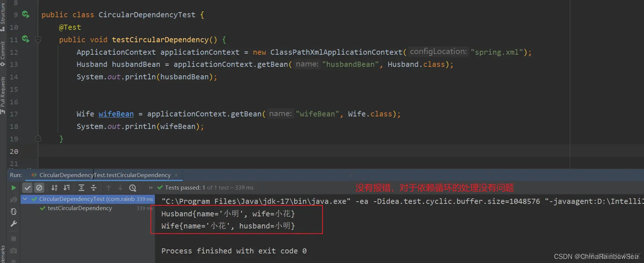Select testCircularDependency row in test tree
The image size is (644, 263).
click(x=87, y=208)
